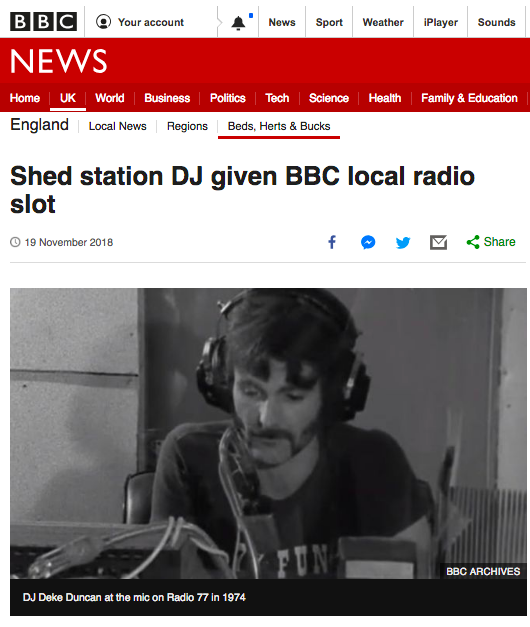Open the green Share menu
530x627 pixels.
point(491,242)
